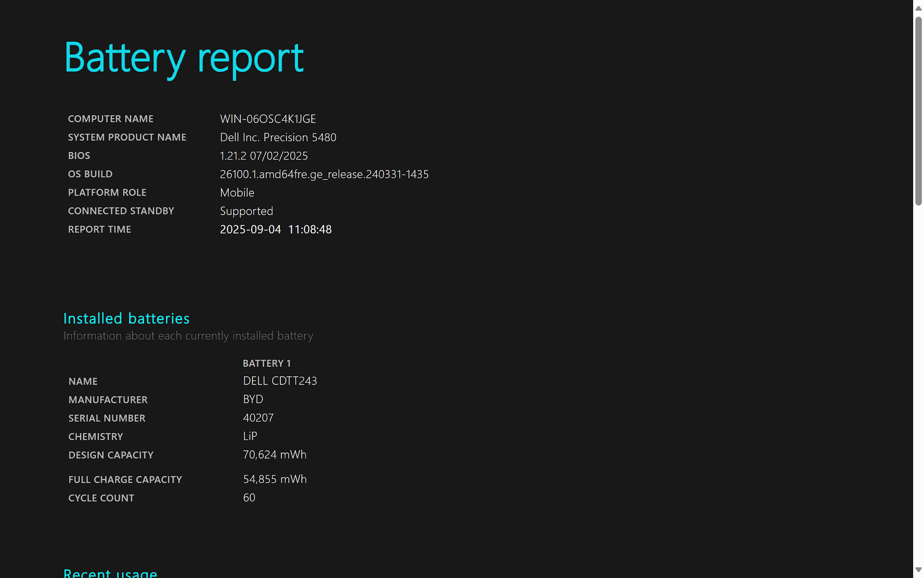Click full charge capacity 54,855 mWh
This screenshot has width=924, height=578.
pos(275,480)
